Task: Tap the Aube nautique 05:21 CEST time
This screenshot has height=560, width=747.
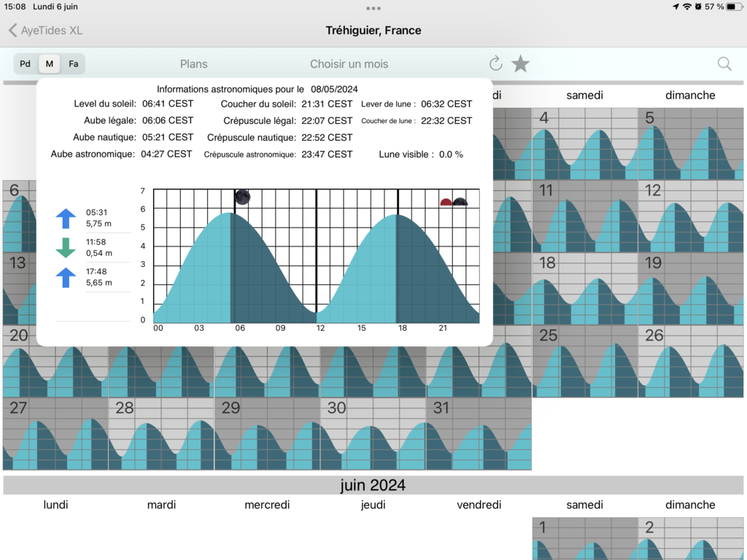Action: tap(168, 137)
